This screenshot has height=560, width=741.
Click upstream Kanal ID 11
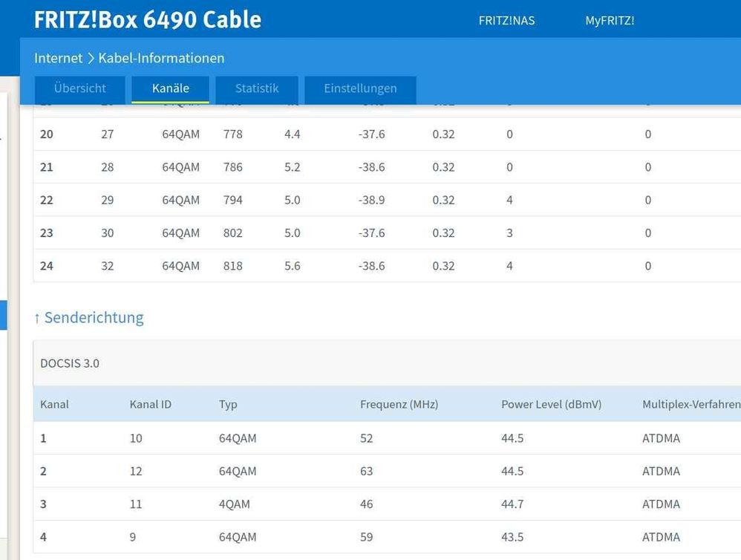tap(136, 505)
